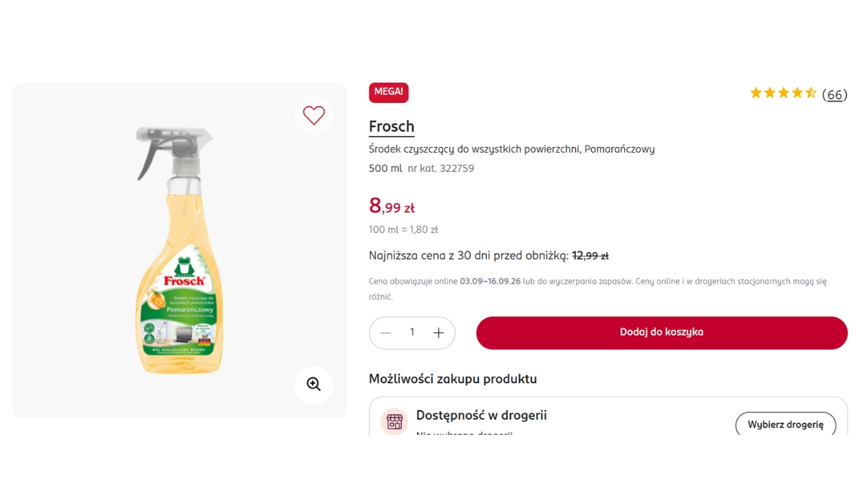Image resolution: width=864 pixels, height=504 pixels.
Task: Add to cart via Dodaj do koszyka
Action: [662, 333]
